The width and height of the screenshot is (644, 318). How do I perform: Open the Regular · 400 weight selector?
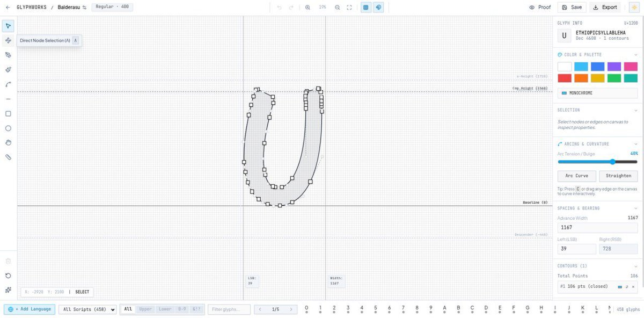coord(113,7)
